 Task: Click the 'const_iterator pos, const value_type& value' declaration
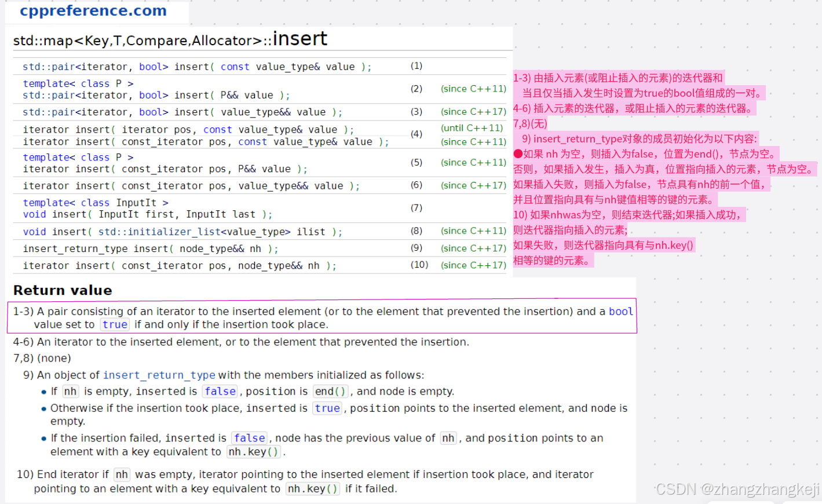[x=206, y=142]
